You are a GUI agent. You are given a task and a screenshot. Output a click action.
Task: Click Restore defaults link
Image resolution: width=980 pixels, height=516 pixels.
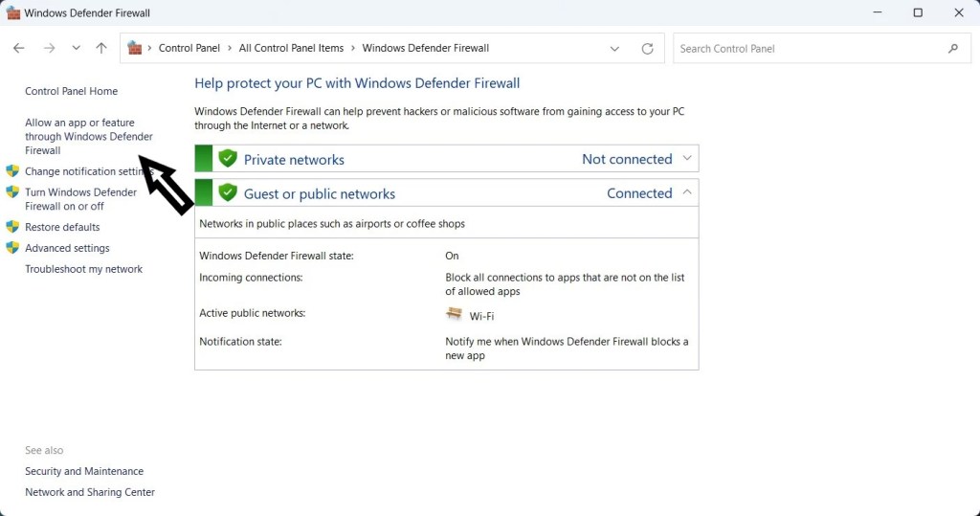pos(62,227)
